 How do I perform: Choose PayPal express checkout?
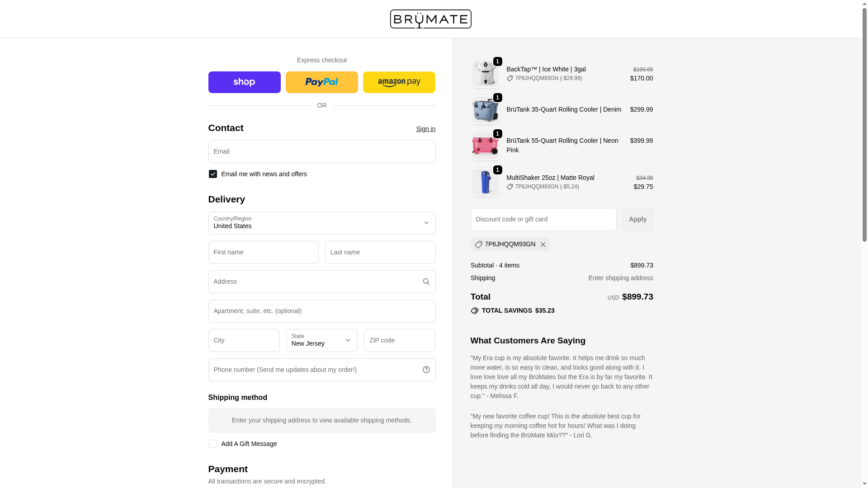pos(321,82)
